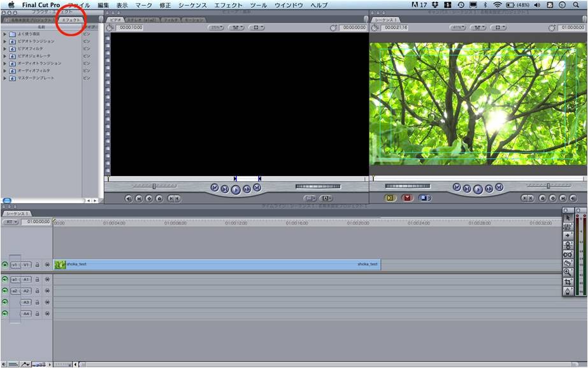Expand the よく使う項目 folder
Screen dimensions: 588x368
(x=5, y=34)
